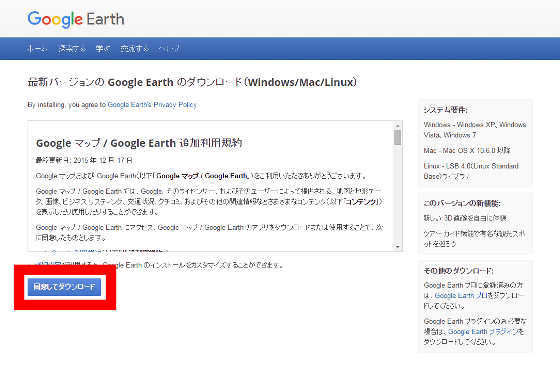Screen dimensions: 560x390
Task: Open the Google Earth プロ download link
Action: (460, 296)
